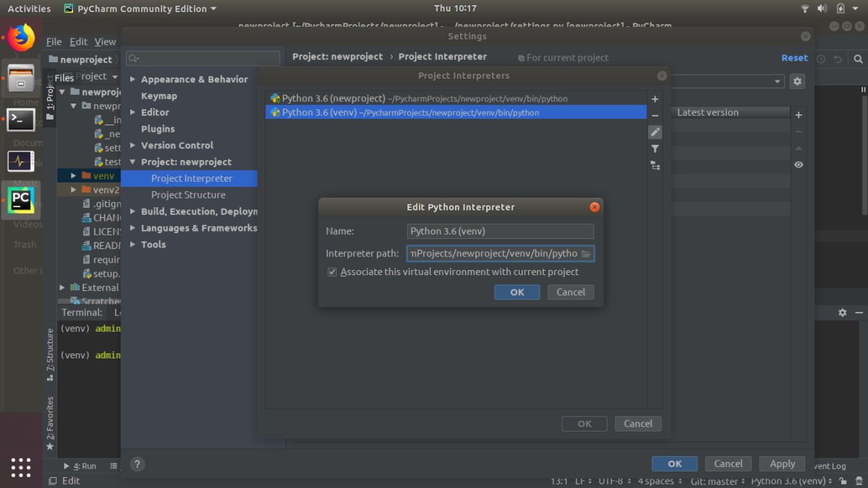
Task: Select Python 3.6 (venv) interpreter row
Action: click(x=456, y=112)
